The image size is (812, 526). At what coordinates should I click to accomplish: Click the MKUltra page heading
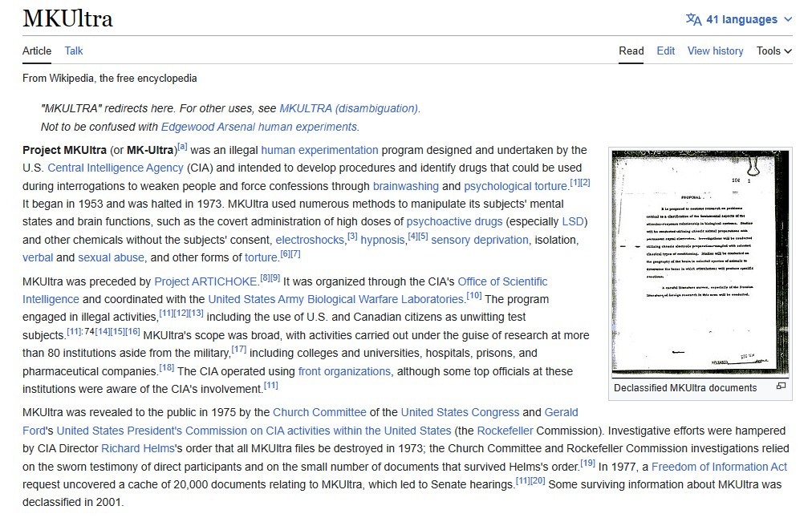point(67,18)
